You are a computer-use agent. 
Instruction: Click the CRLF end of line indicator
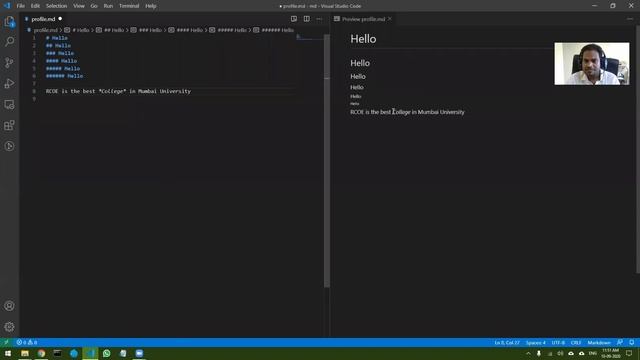click(576, 342)
